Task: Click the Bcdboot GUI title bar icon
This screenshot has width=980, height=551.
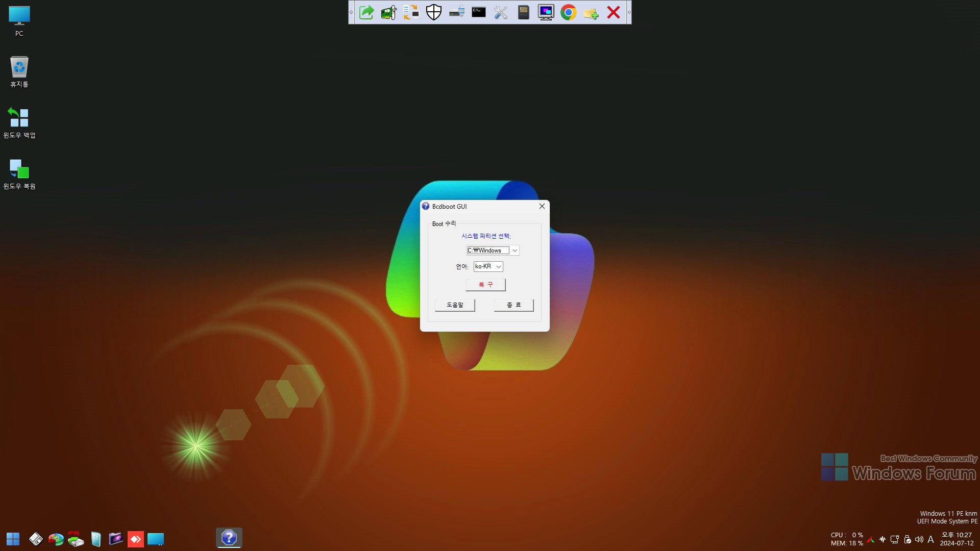Action: pos(426,206)
